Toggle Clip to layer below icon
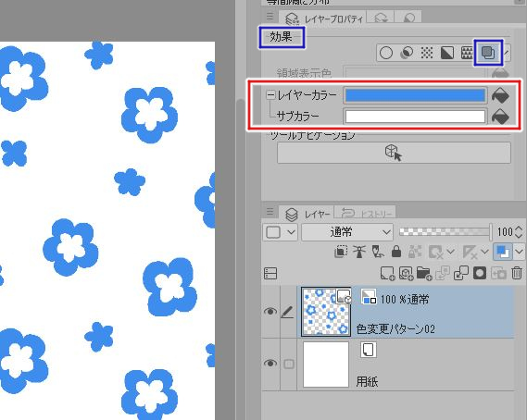 click(x=341, y=252)
